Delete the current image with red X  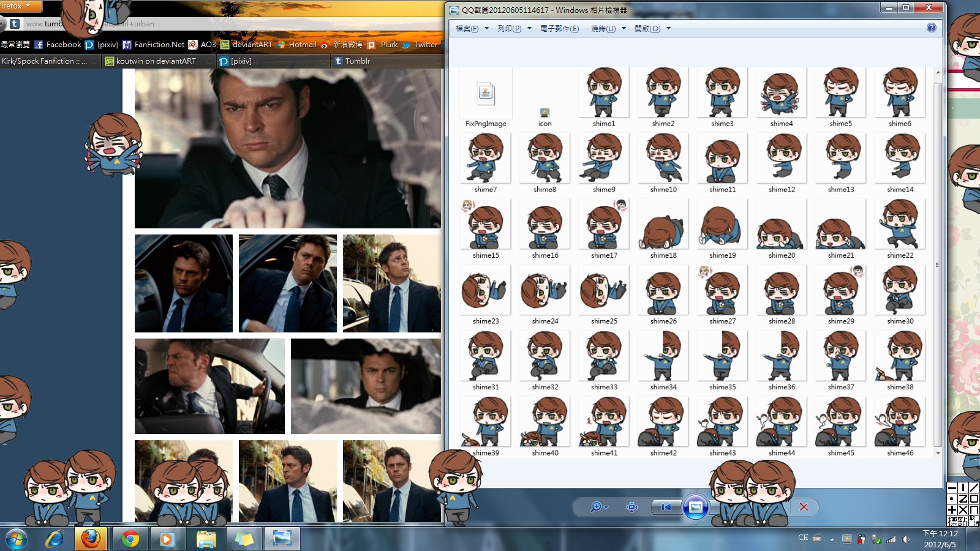click(804, 507)
